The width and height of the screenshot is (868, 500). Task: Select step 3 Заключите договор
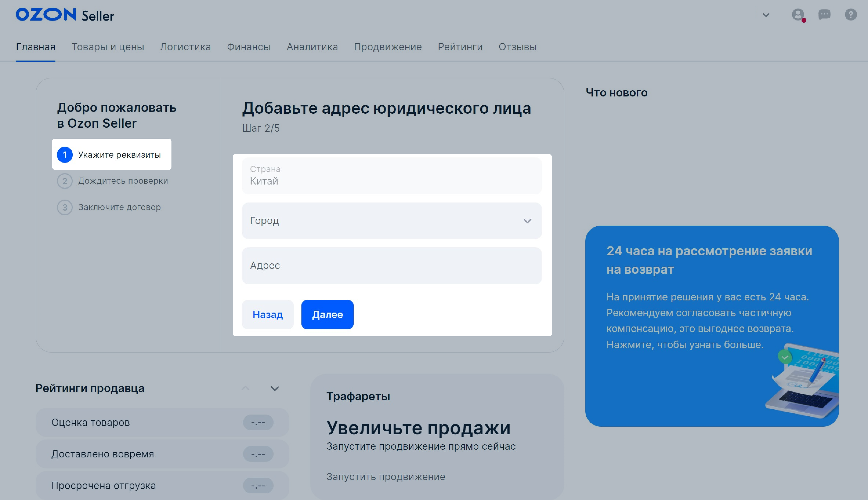pos(109,207)
